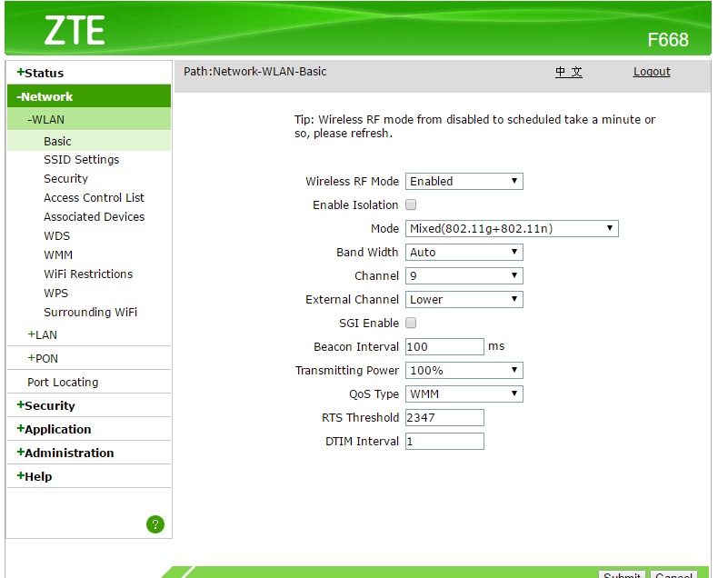Image resolution: width=728 pixels, height=578 pixels.
Task: Open SSID Settings page
Action: [81, 160]
